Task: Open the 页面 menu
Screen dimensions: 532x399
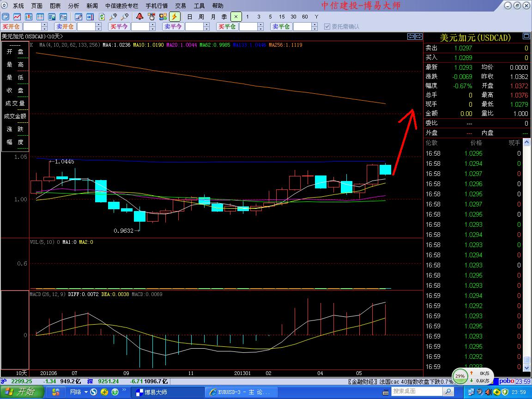Action: point(36,6)
